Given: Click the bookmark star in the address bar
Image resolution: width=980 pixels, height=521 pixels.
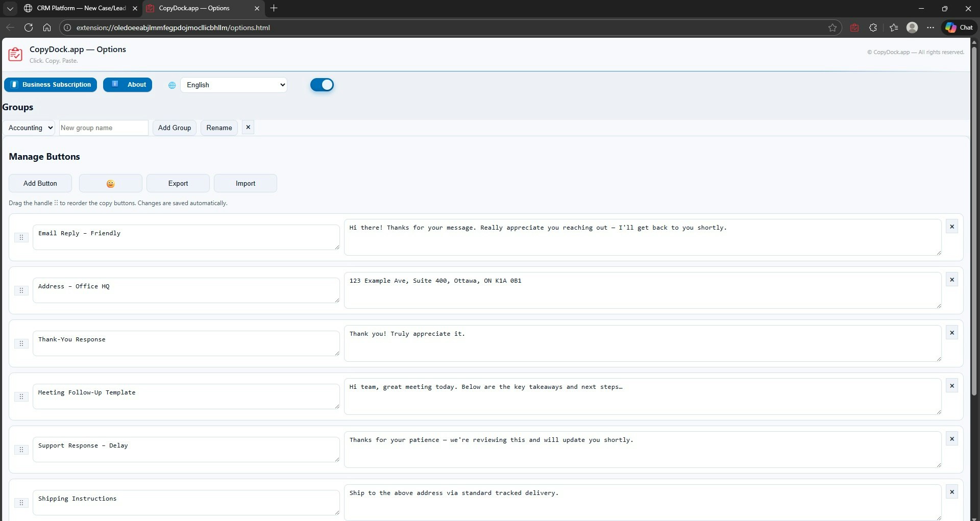Looking at the screenshot, I should pyautogui.click(x=832, y=28).
